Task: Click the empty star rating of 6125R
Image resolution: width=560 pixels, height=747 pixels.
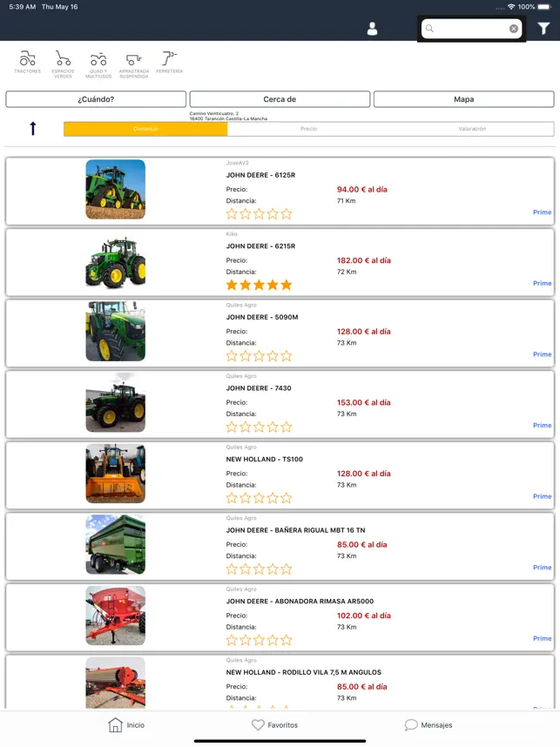Action: click(259, 214)
